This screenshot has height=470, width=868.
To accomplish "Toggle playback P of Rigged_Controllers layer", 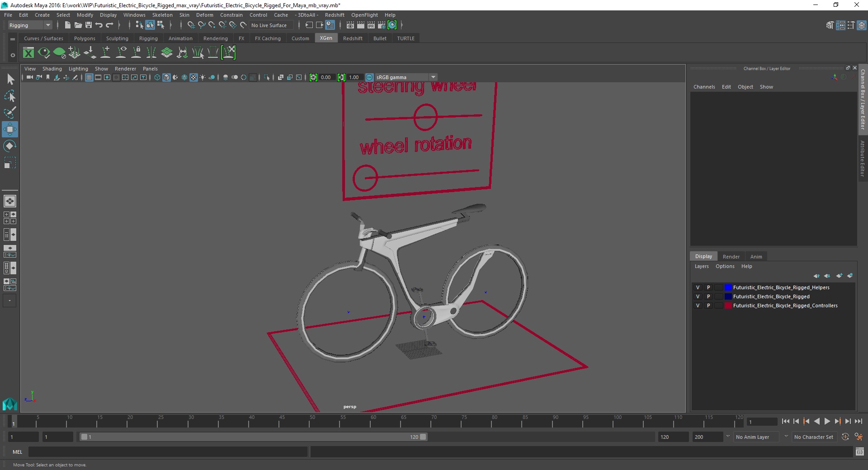I will pos(708,305).
